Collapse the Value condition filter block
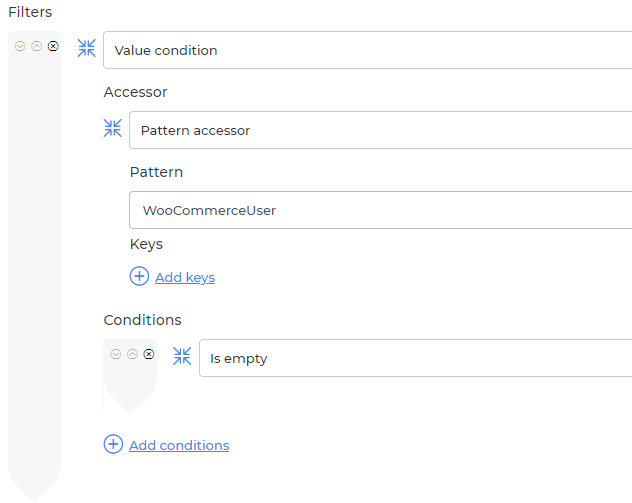 87,49
